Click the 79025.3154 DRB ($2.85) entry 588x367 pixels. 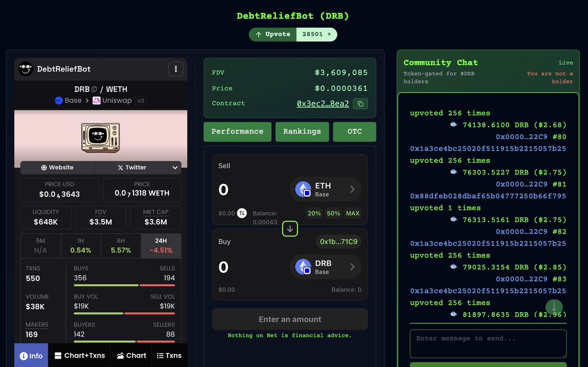coord(508,268)
